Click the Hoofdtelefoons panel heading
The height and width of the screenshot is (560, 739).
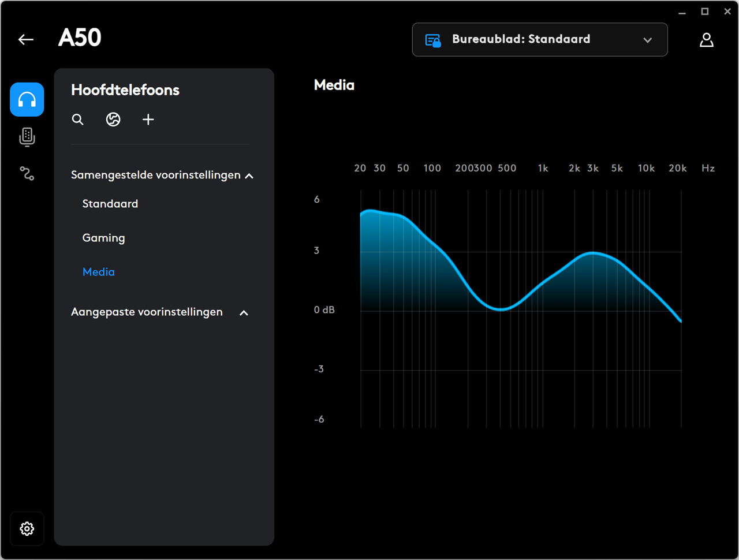coord(125,90)
